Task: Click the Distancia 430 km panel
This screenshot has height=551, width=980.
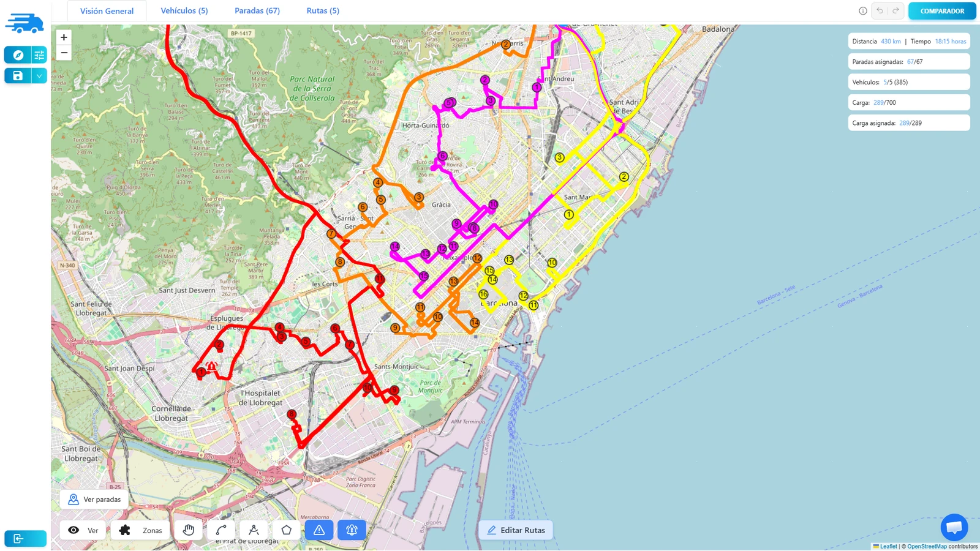Action: pos(909,42)
